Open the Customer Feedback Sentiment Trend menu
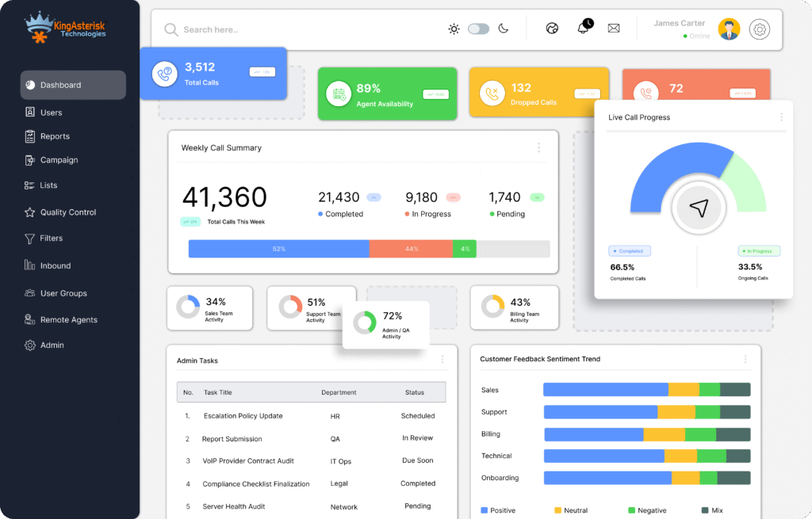The image size is (812, 519). 745,359
